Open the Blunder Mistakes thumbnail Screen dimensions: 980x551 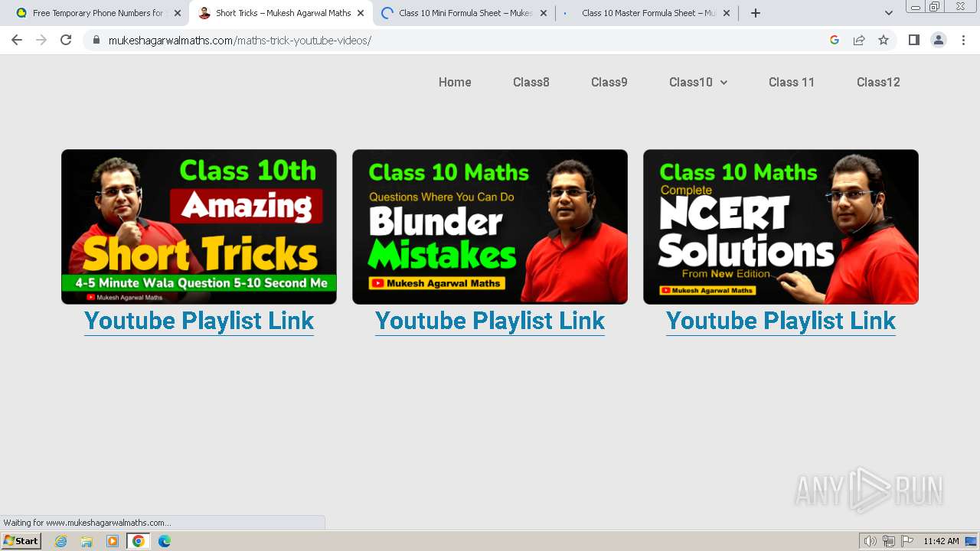point(490,227)
